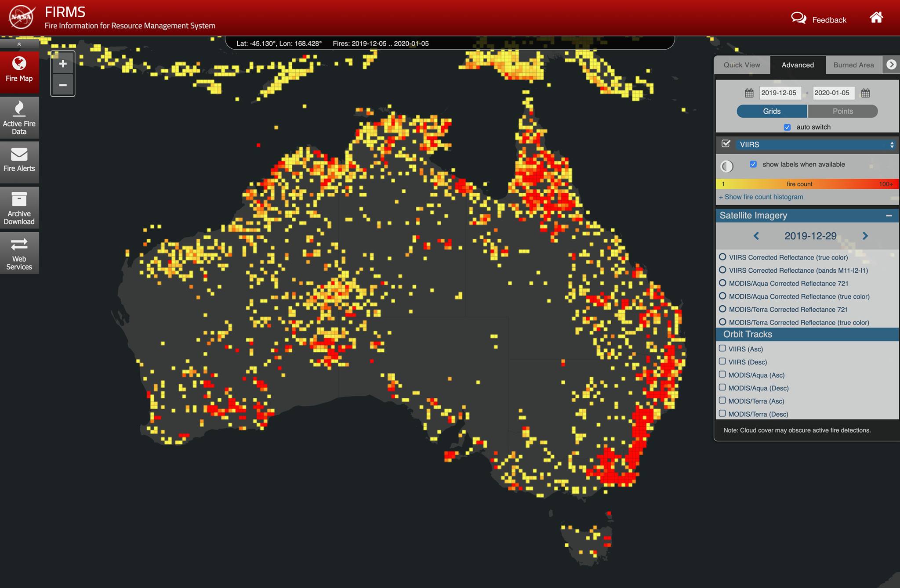Open the VIIRS sensor dropdown

(x=816, y=144)
